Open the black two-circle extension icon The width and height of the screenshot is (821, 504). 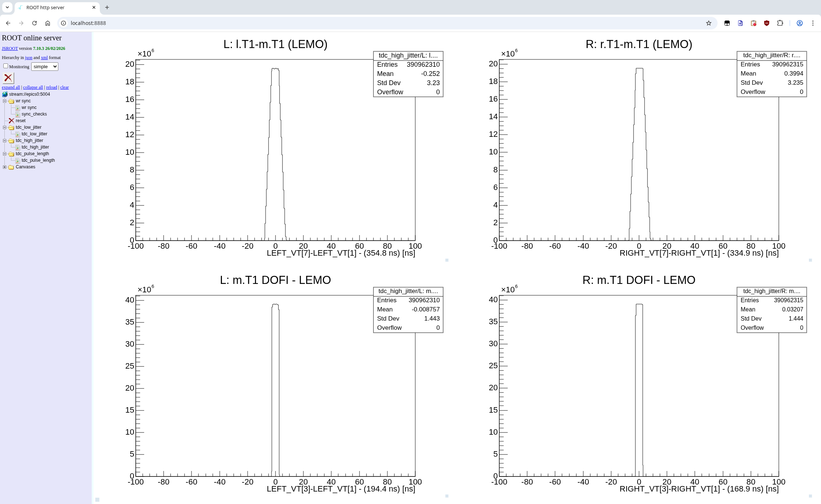[x=727, y=23]
